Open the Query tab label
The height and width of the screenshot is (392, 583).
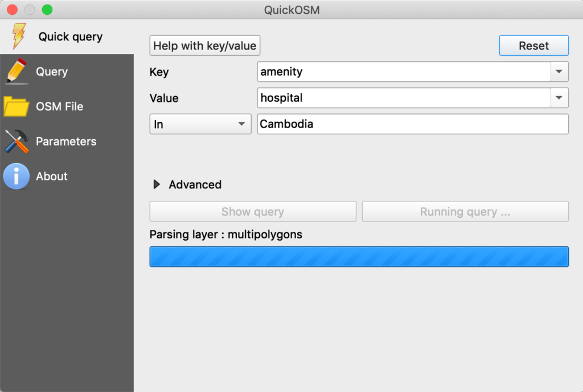coord(52,71)
